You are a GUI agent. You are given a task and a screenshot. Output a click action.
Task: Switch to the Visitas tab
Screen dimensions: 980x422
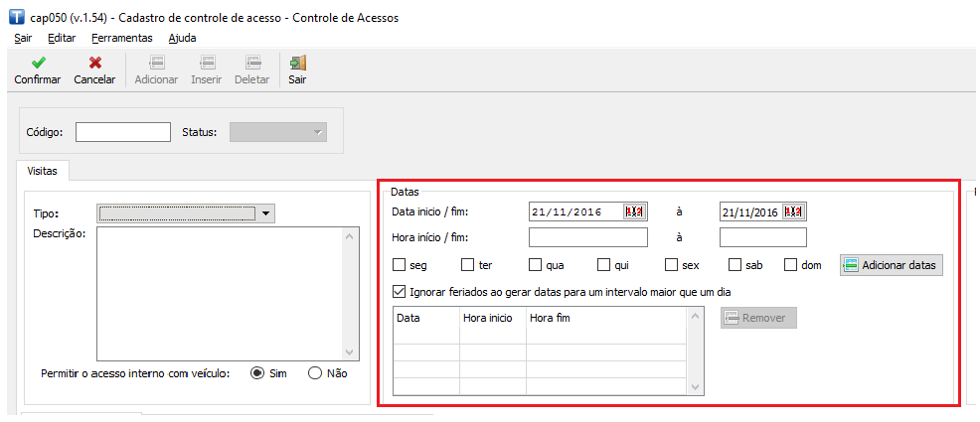tap(42, 171)
